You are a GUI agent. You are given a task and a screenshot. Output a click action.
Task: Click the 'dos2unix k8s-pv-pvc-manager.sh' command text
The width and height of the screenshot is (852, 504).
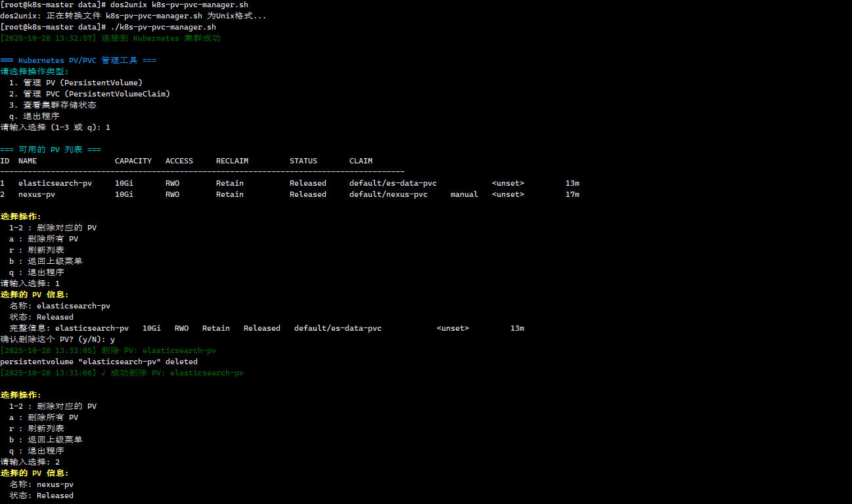(x=179, y=5)
